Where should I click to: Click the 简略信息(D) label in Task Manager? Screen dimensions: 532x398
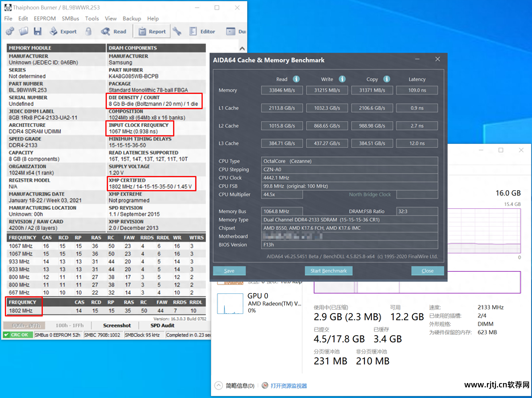point(240,386)
